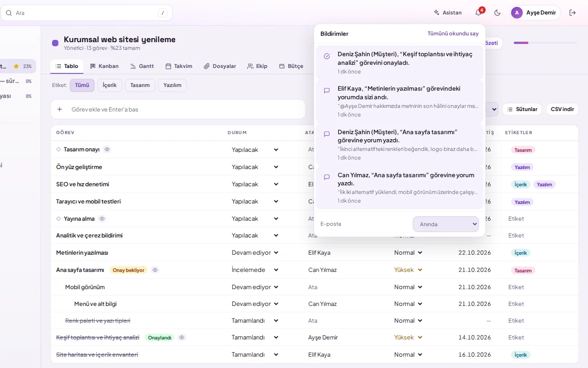Open the Takvim tab
Viewport: 588px width, 368px height.
tap(178, 66)
